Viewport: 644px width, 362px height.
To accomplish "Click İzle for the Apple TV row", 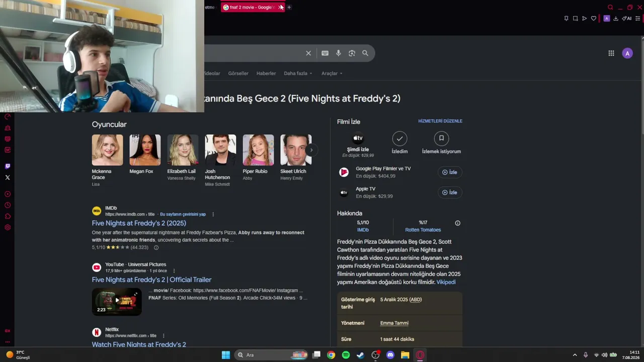I will (450, 193).
